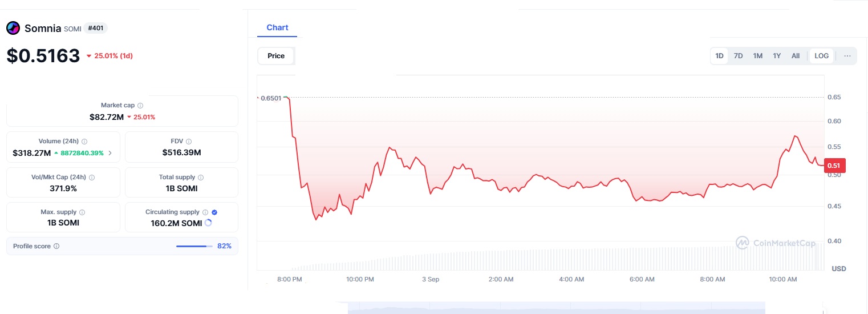Open the chart more options menu
Image resolution: width=868 pixels, height=314 pixels.
[x=847, y=56]
